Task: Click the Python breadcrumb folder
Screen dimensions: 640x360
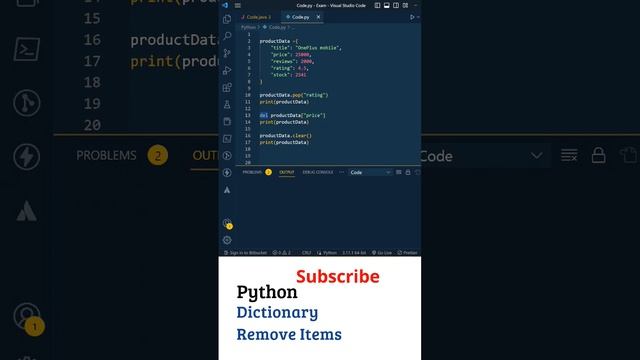Action: 248,27
